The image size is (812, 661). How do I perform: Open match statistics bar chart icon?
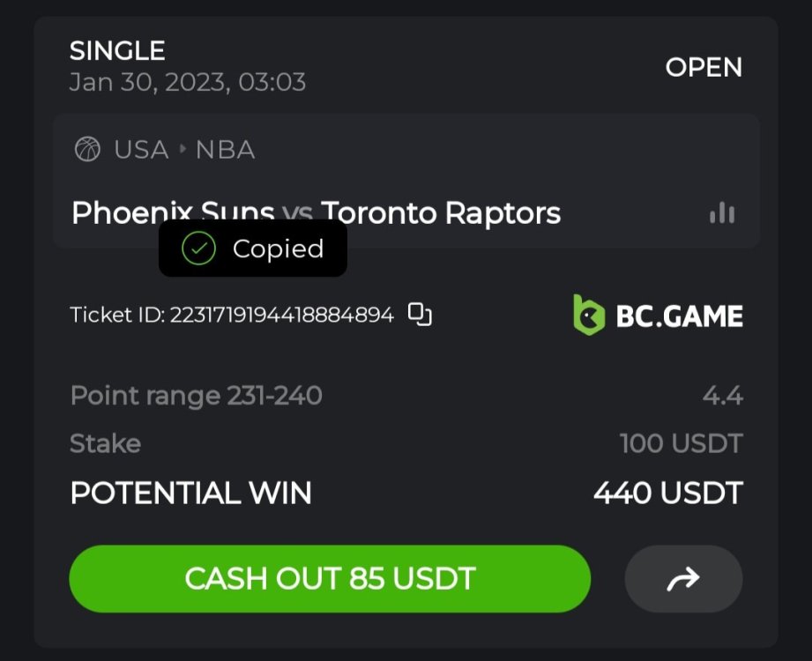coord(722,212)
